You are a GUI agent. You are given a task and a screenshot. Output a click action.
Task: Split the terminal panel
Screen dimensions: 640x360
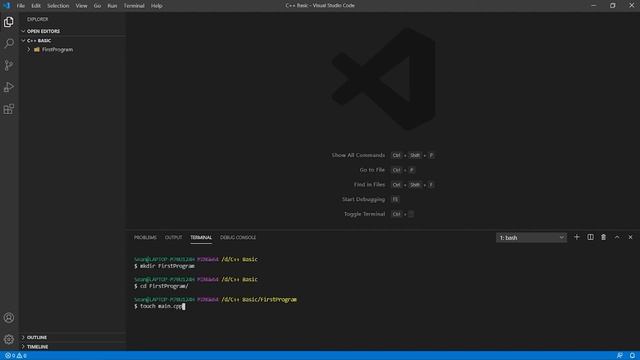coord(590,237)
